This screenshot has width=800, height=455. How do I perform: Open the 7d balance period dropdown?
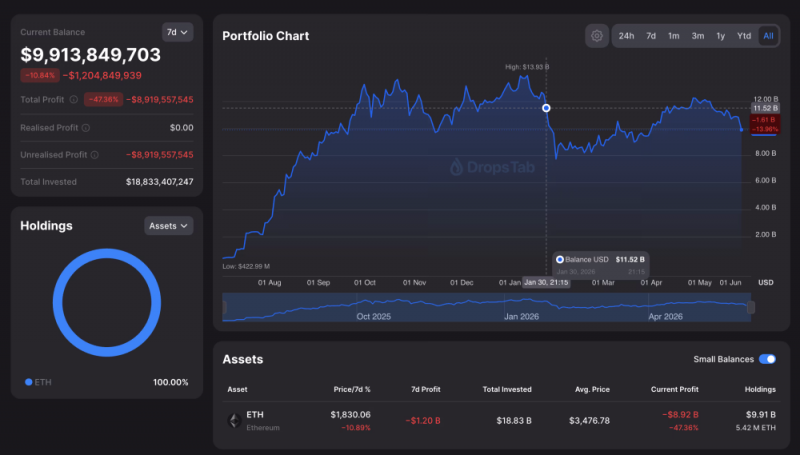(178, 32)
